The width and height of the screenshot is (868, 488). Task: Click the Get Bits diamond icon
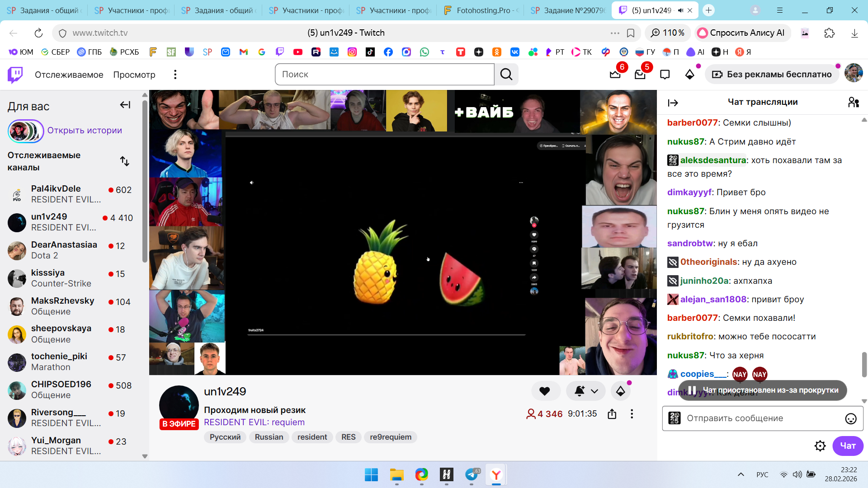click(689, 75)
